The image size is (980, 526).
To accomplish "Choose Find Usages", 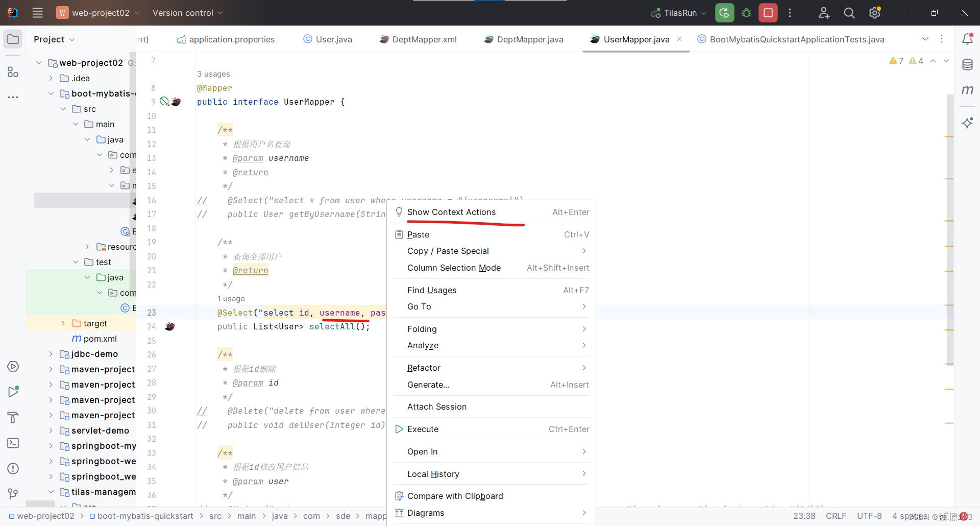I will click(x=492, y=290).
